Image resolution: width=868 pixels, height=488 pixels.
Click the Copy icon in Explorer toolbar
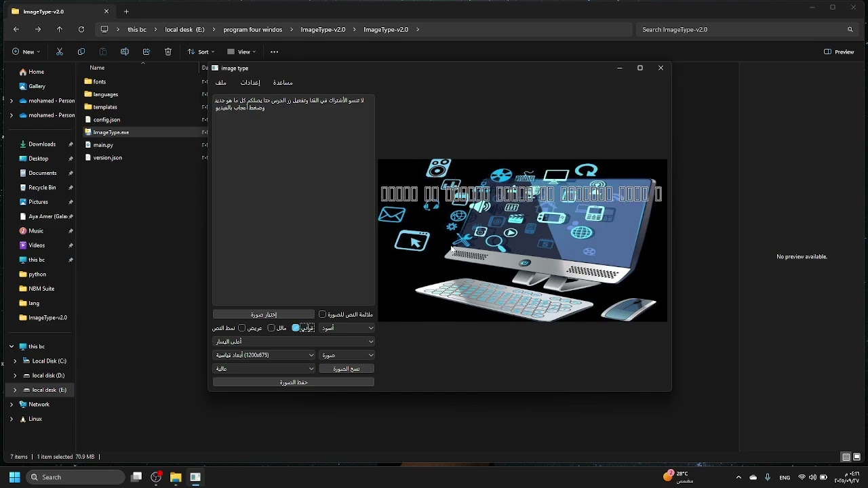(x=81, y=52)
